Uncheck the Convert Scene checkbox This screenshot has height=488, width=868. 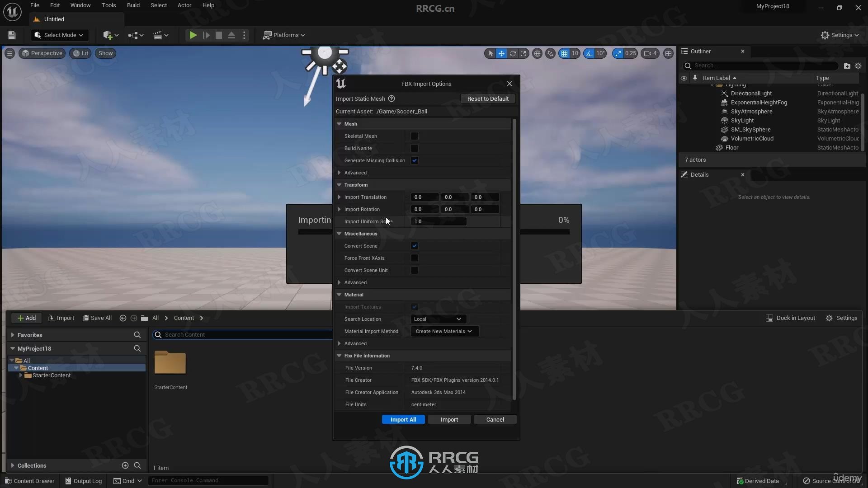click(415, 246)
